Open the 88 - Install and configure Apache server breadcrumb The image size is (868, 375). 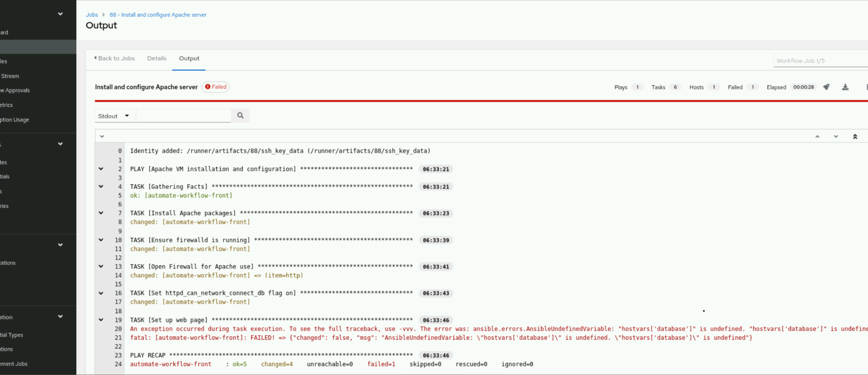(x=158, y=15)
